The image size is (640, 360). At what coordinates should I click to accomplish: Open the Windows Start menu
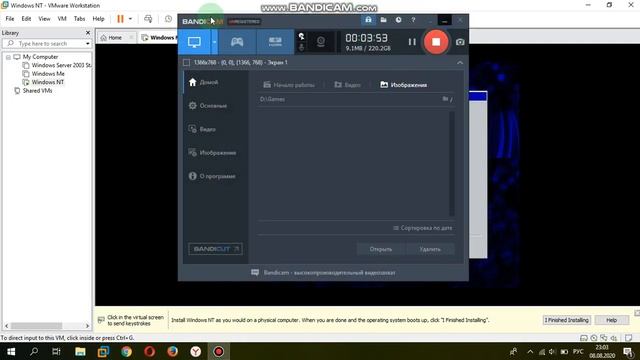[11, 351]
